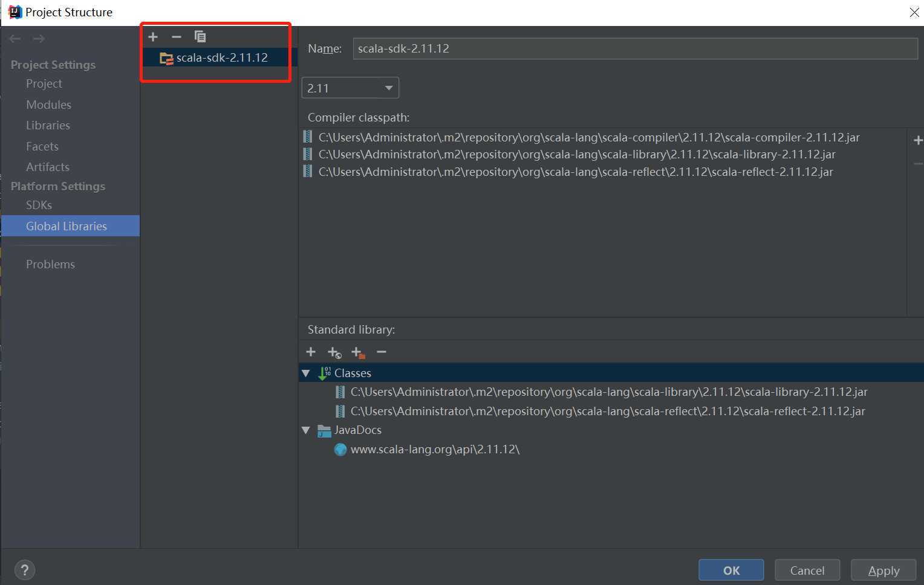Add a compiler classpath entry
Viewport: 924px width, 585px height.
coord(918,140)
